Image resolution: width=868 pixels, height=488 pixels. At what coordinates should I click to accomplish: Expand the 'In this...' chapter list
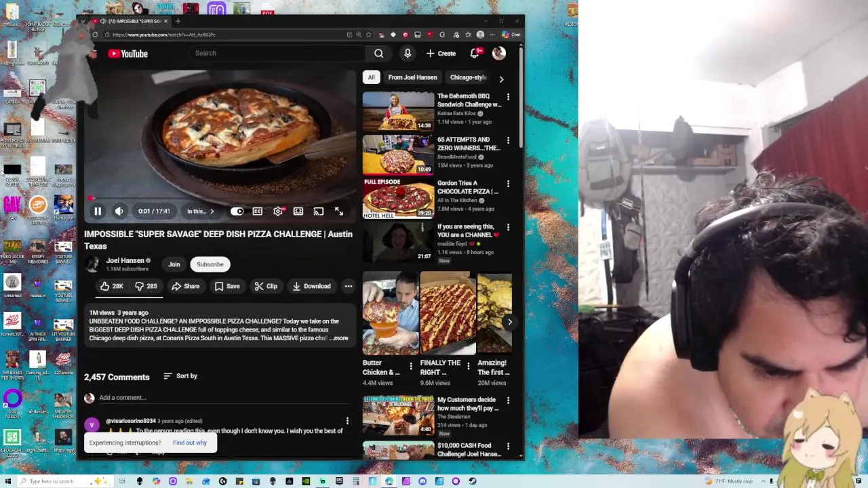(x=201, y=211)
